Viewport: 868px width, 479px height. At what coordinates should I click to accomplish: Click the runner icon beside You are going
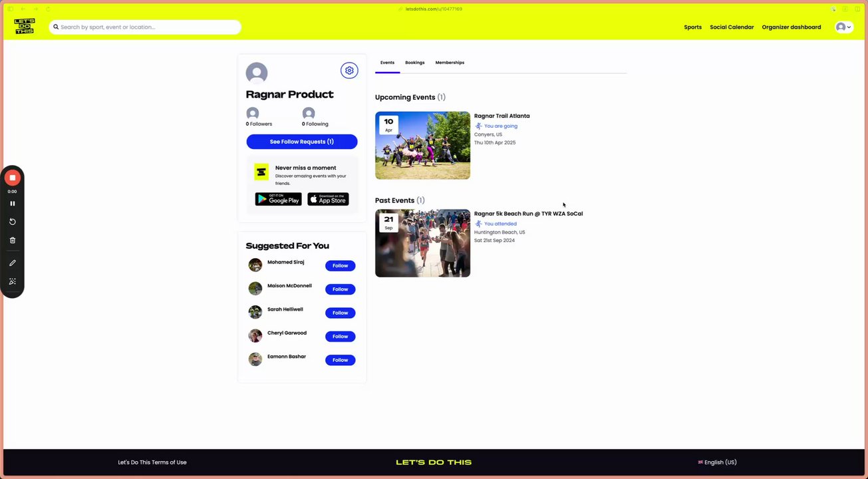tap(478, 126)
